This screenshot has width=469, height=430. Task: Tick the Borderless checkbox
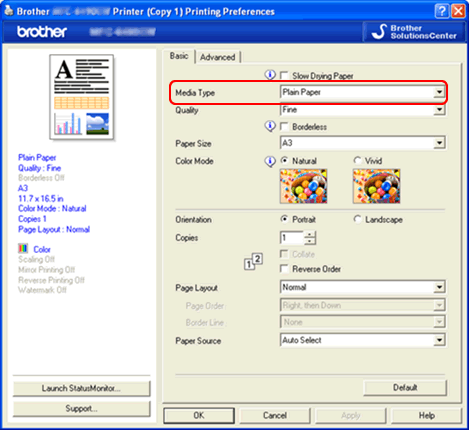pos(284,127)
